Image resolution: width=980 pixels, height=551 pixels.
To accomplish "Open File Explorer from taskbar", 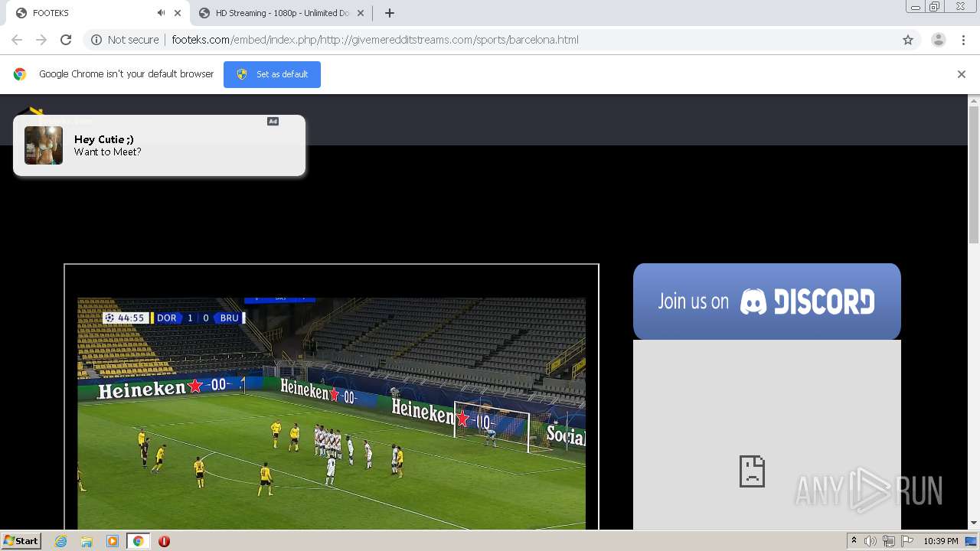I will point(87,541).
